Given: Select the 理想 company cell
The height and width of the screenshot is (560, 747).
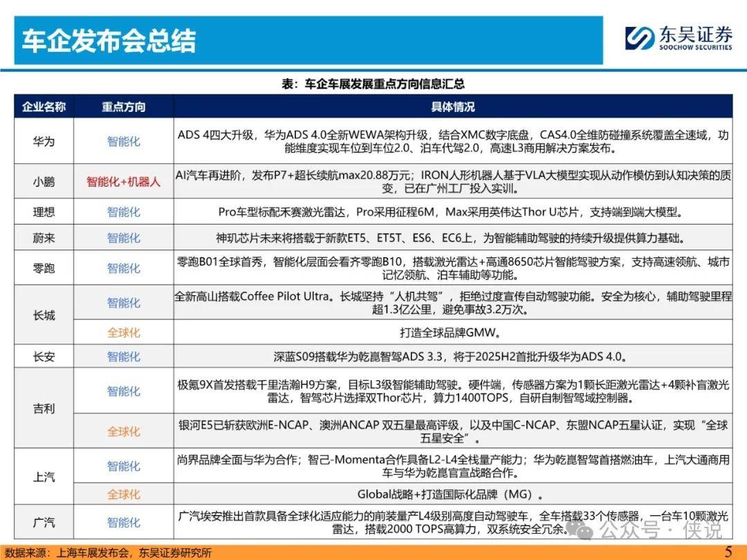Looking at the screenshot, I should [x=44, y=212].
